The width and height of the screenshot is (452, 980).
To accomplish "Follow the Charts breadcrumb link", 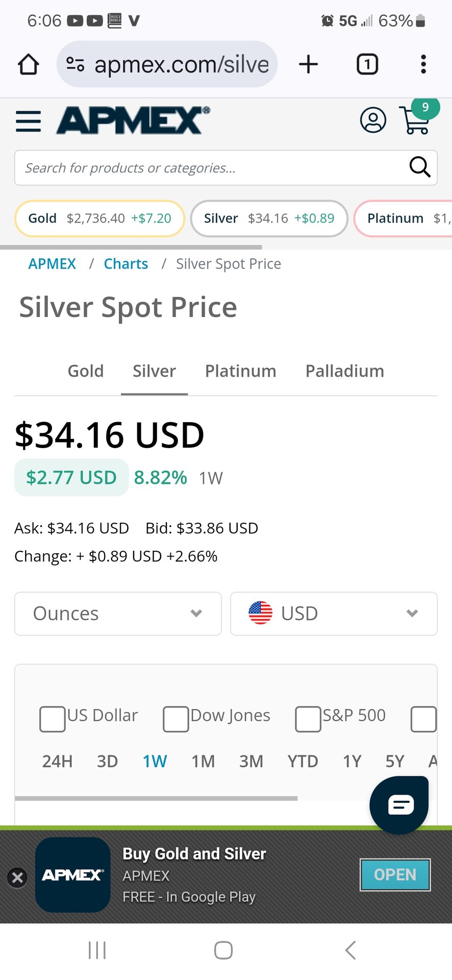I will pyautogui.click(x=126, y=264).
